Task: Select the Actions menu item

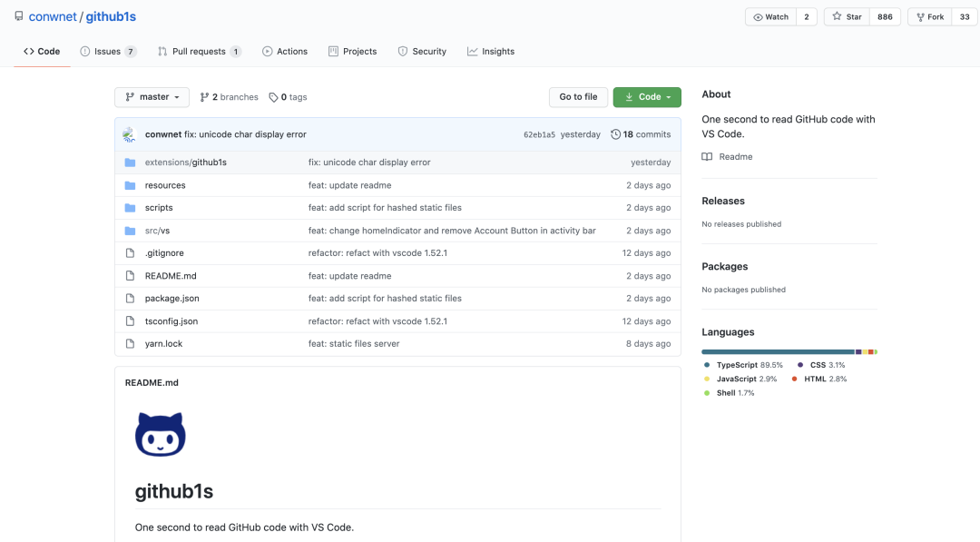Action: pos(284,51)
